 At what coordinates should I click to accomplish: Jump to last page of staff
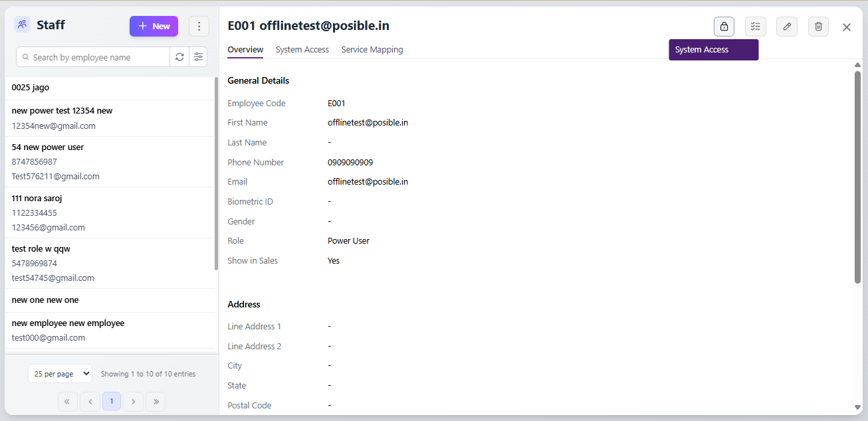[x=156, y=402]
